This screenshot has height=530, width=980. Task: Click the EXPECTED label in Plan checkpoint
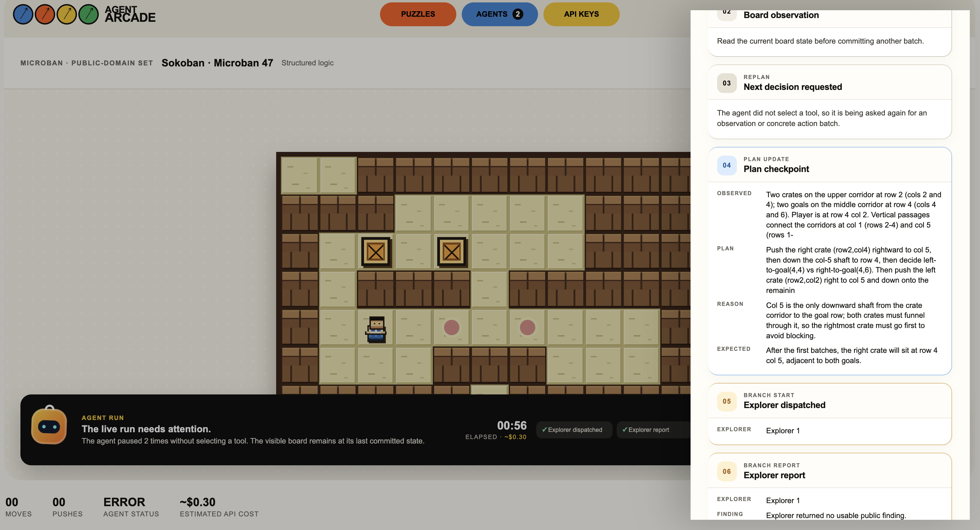pyautogui.click(x=733, y=349)
